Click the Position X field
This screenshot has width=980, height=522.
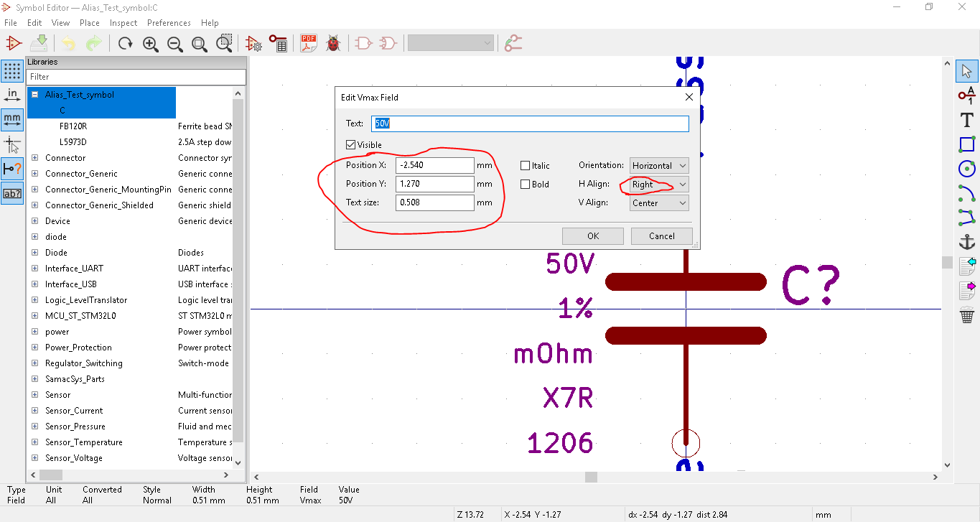434,166
